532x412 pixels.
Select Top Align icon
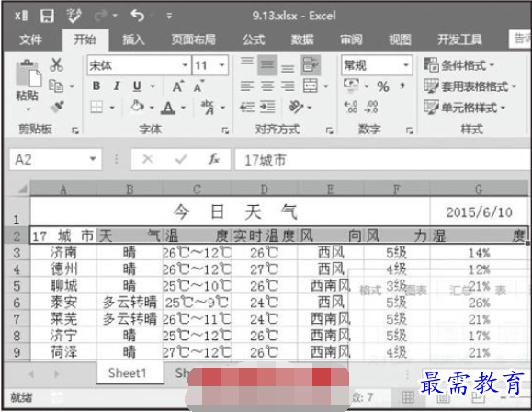coord(247,61)
